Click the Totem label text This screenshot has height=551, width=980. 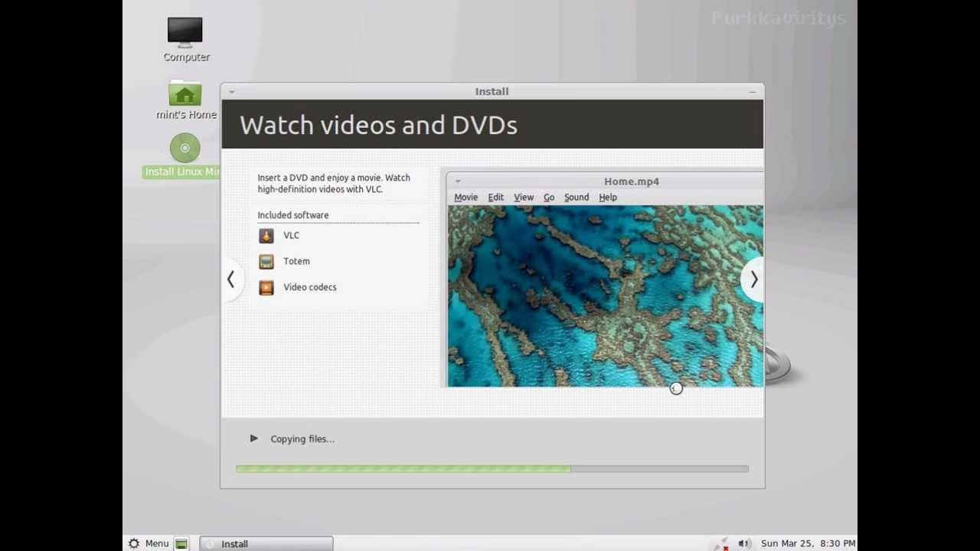click(x=296, y=262)
